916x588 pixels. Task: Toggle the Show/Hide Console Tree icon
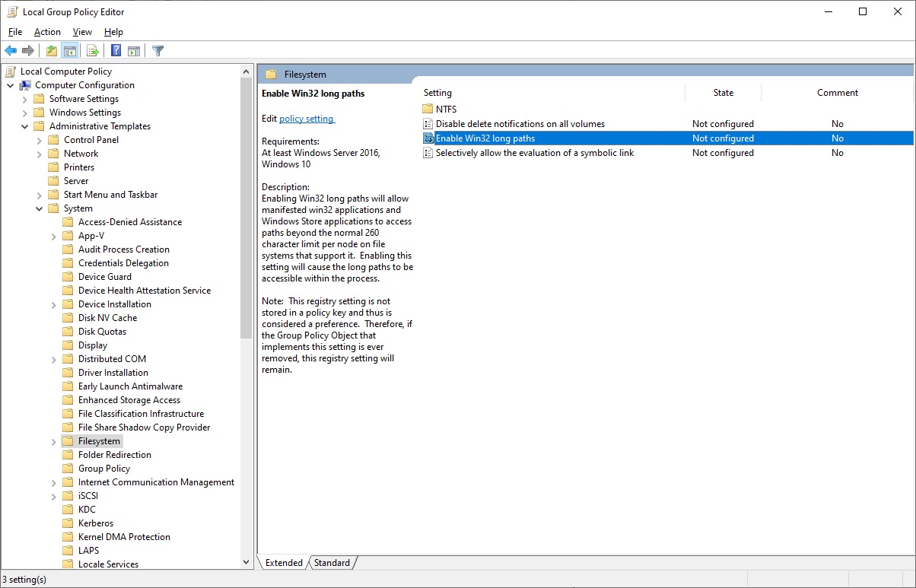click(x=69, y=51)
